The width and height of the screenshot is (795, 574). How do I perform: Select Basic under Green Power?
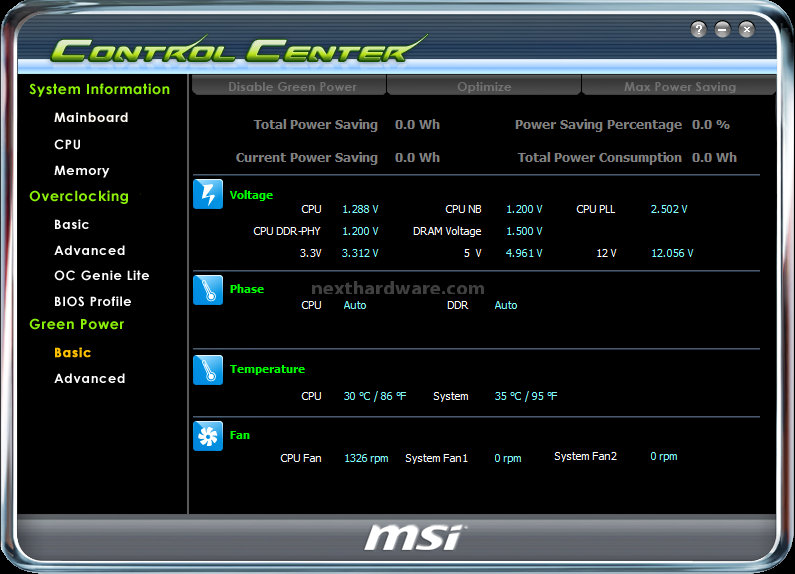point(73,353)
